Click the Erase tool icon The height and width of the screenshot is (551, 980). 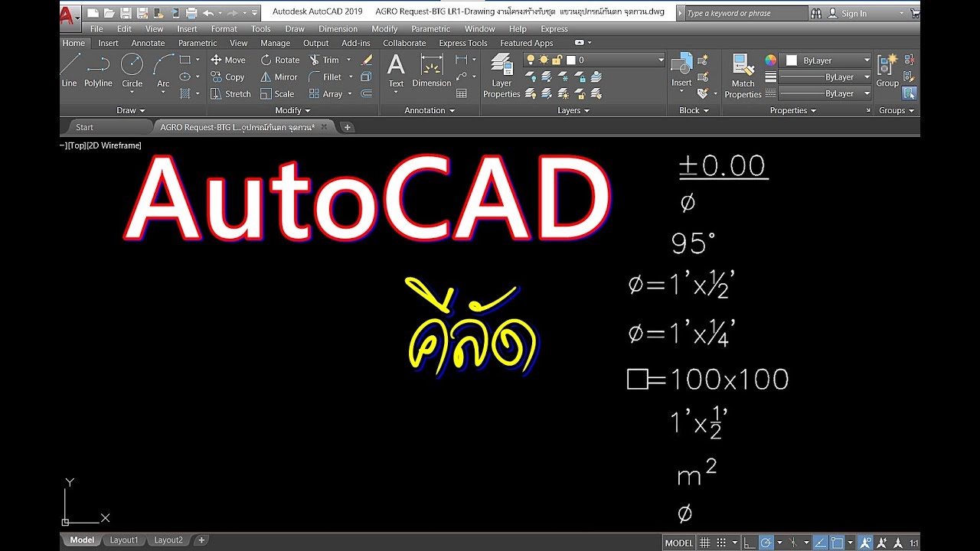click(367, 60)
